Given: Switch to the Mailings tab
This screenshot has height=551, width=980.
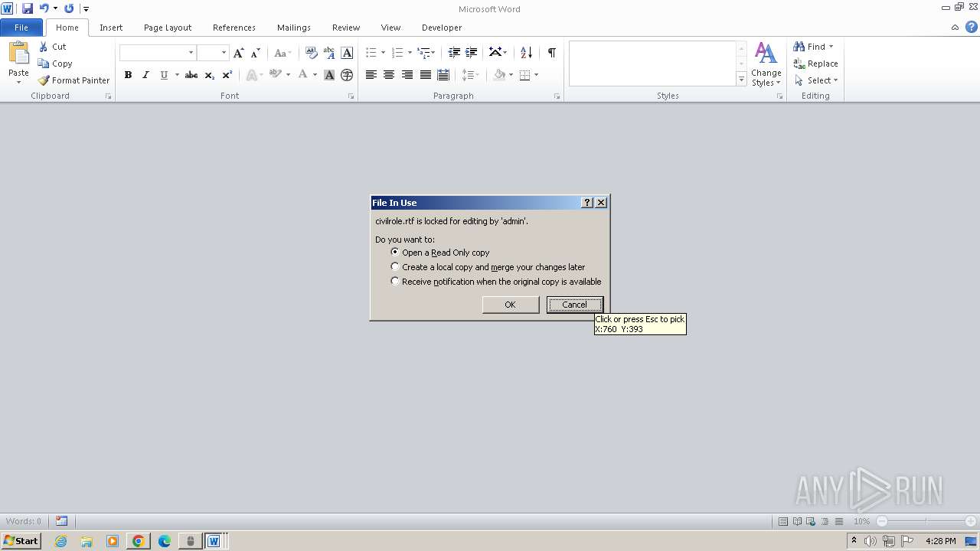Looking at the screenshot, I should coord(294,28).
